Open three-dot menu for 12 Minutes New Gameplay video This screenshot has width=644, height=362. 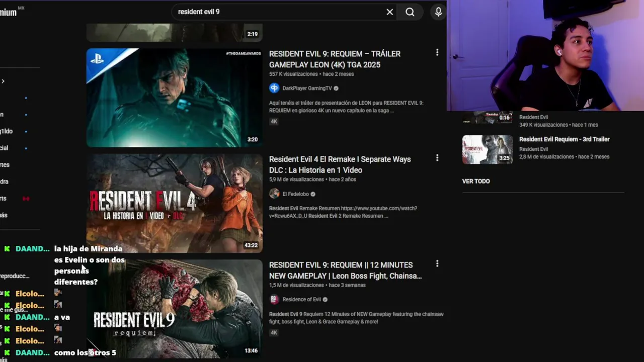[437, 263]
